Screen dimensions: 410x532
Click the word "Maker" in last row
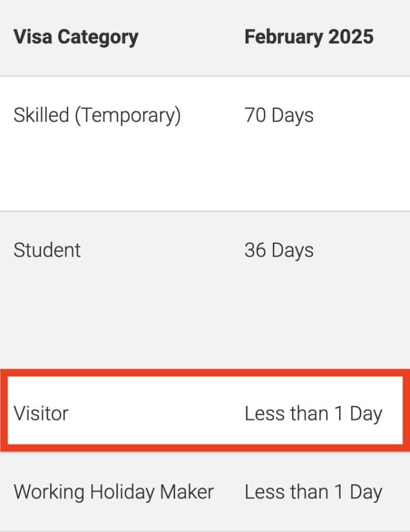pos(189,491)
